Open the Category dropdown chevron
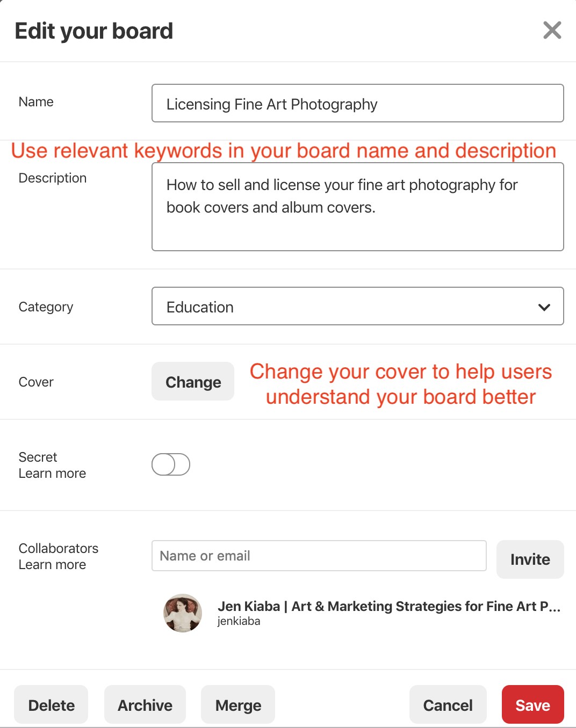The image size is (576, 728). [544, 307]
